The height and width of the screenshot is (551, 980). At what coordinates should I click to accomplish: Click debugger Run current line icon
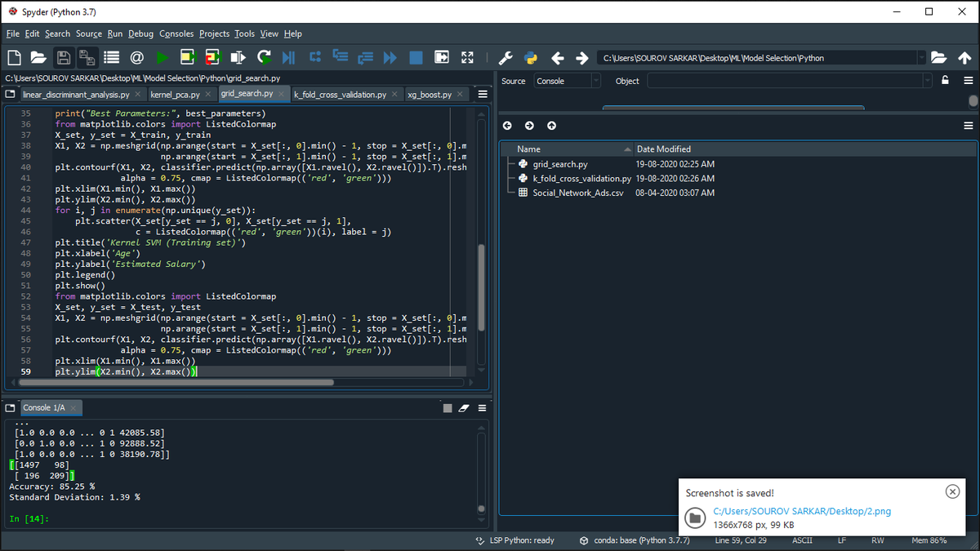(314, 58)
